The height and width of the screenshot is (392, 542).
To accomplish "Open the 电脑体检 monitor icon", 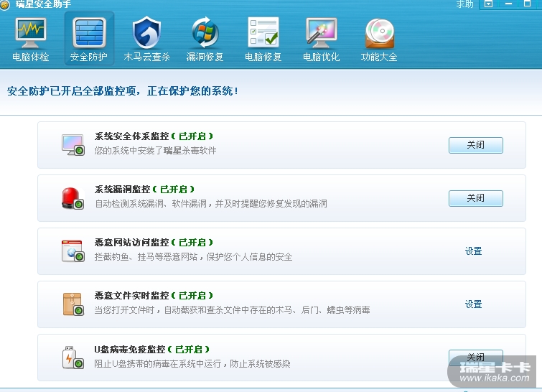I will tap(30, 33).
